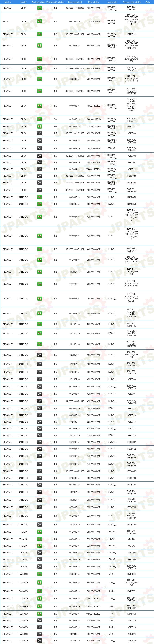Click the SB0/1/2_ body code cell
Image resolution: width=154 pixels, height=644 pixels.
coord(112,148)
